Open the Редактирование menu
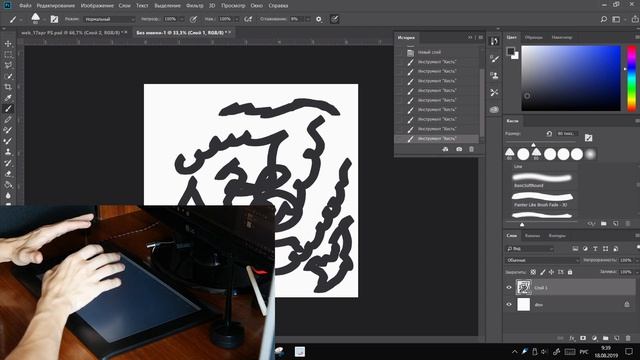The height and width of the screenshot is (360, 640). (56, 6)
